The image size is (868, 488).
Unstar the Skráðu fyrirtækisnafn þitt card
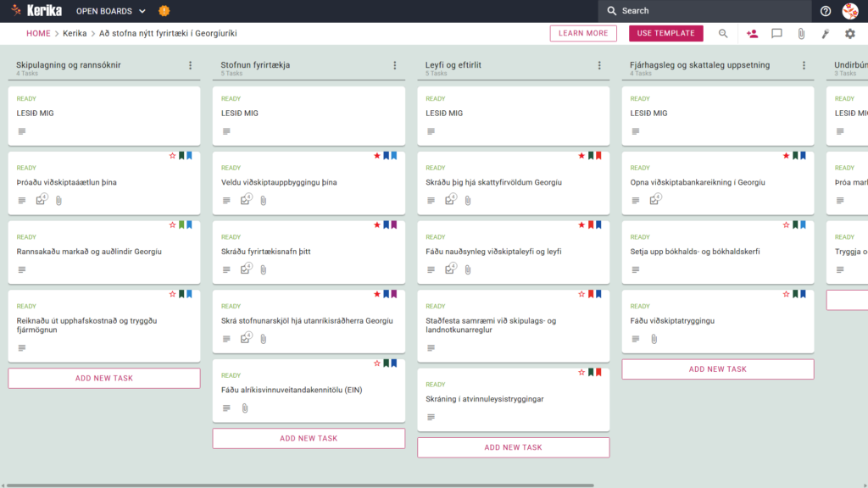[x=377, y=225]
